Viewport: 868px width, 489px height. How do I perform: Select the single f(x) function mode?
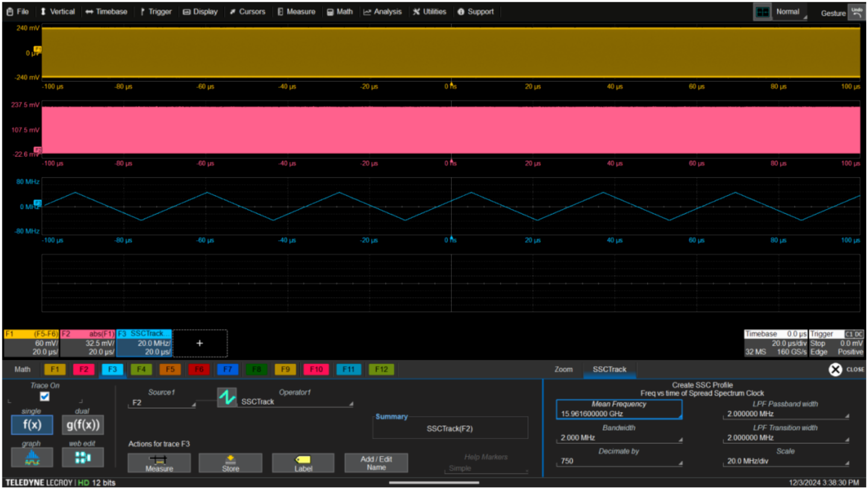click(31, 425)
